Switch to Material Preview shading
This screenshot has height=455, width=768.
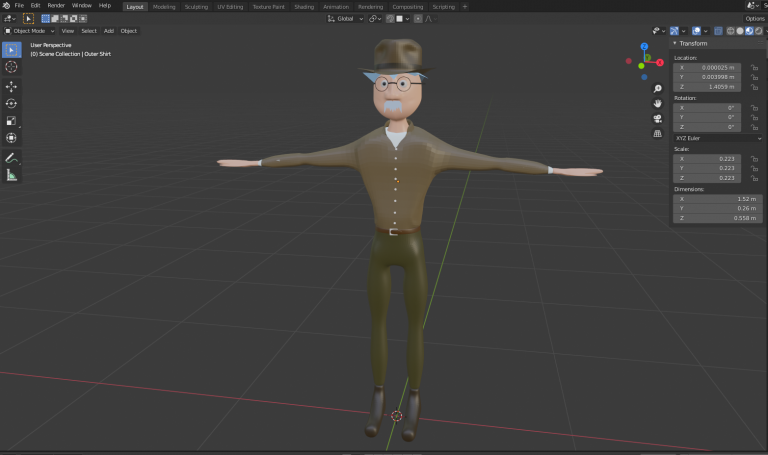tap(749, 31)
